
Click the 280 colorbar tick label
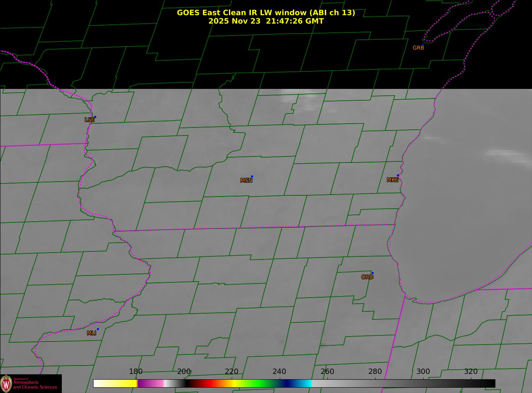tap(375, 372)
